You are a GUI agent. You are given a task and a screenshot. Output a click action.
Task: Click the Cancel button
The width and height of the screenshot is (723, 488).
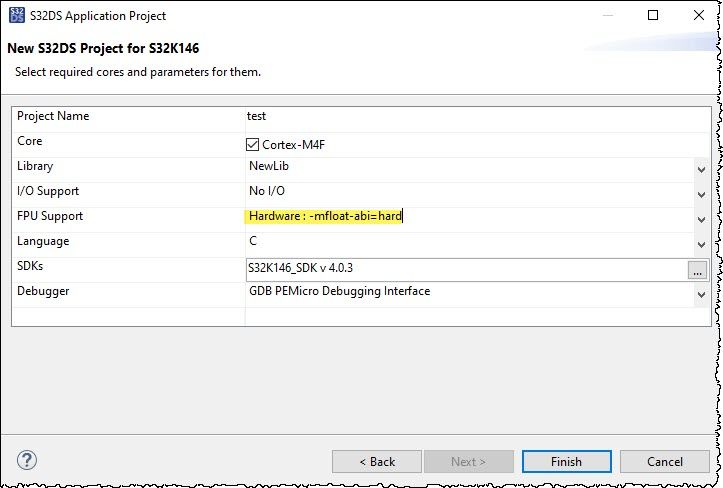pos(664,462)
